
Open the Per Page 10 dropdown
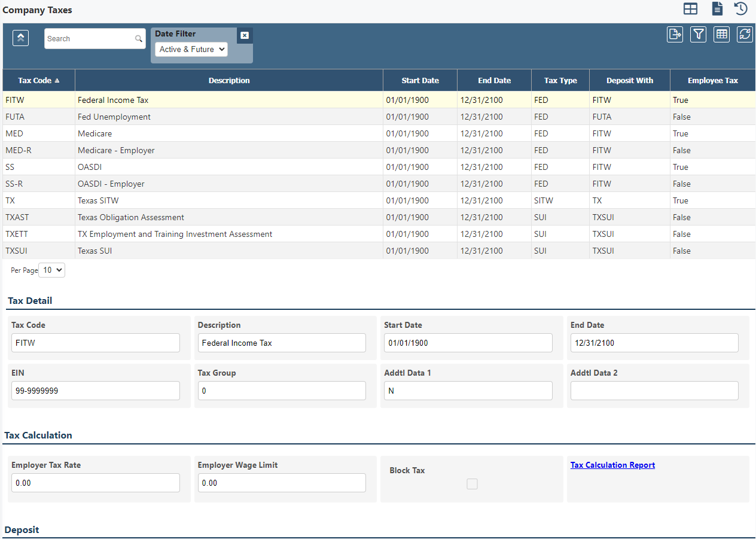point(51,270)
